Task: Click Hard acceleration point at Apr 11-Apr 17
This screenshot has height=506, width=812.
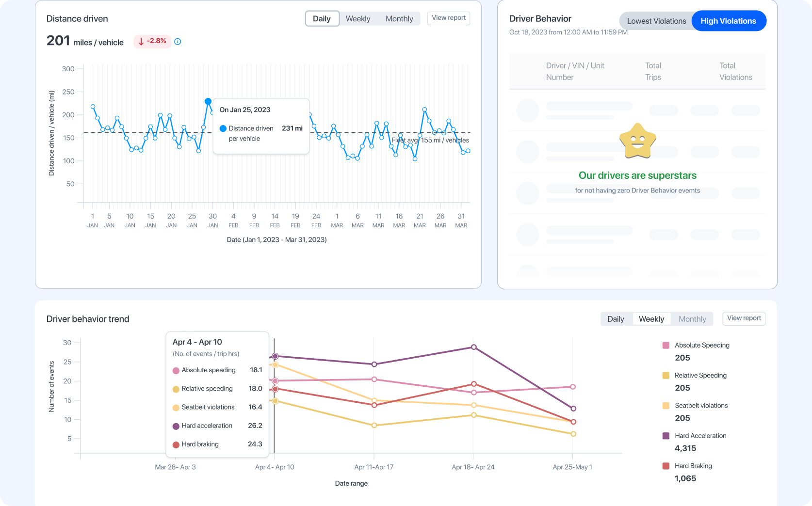Action: (x=374, y=364)
